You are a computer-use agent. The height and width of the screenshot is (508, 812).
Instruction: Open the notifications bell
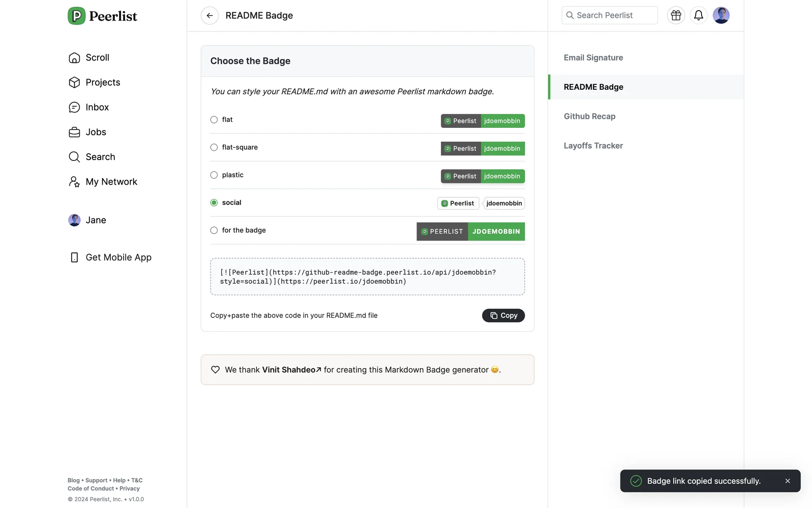698,16
